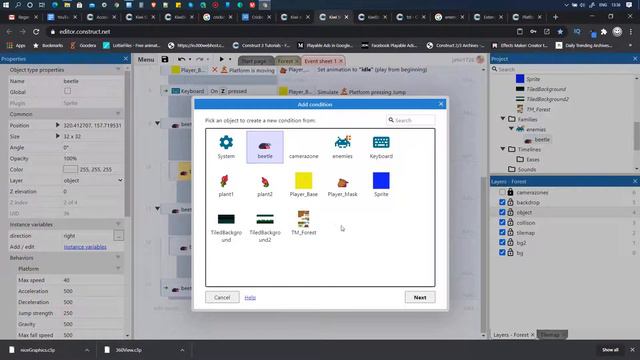Viewport: 640px width, 360px height.
Task: Collapse the Common properties section
Action: [x=118, y=114]
